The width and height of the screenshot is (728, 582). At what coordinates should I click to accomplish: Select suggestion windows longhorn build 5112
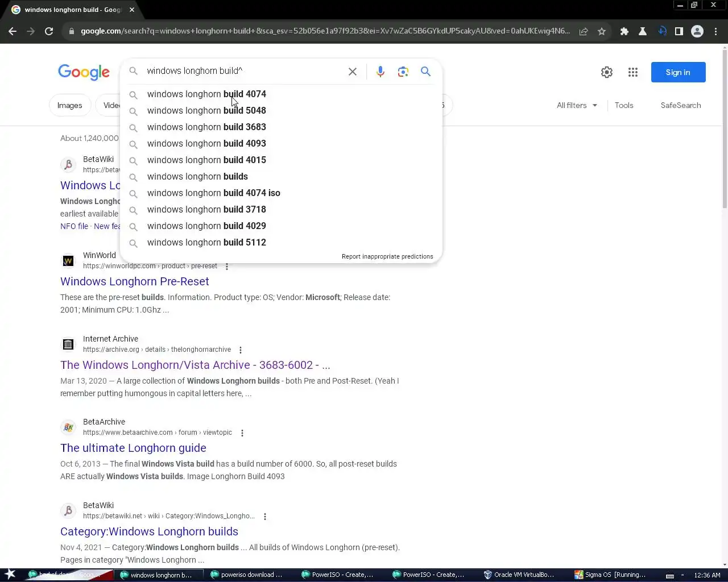pos(281,243)
